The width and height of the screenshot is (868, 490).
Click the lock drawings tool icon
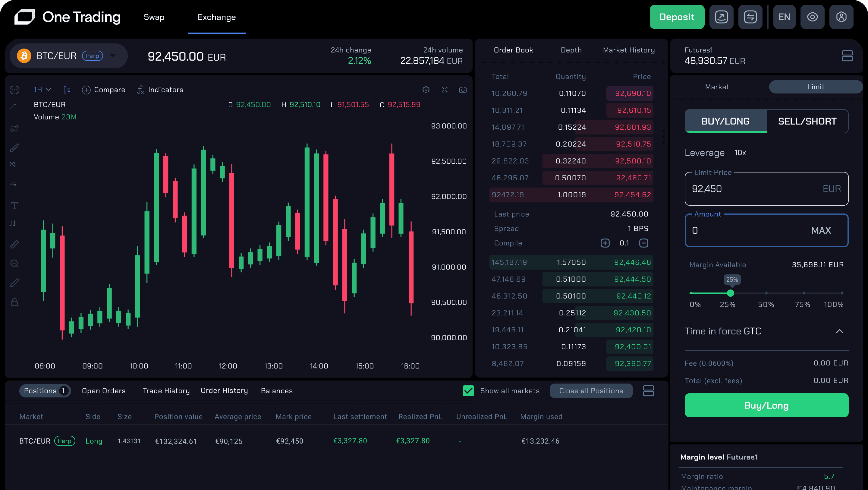click(14, 302)
